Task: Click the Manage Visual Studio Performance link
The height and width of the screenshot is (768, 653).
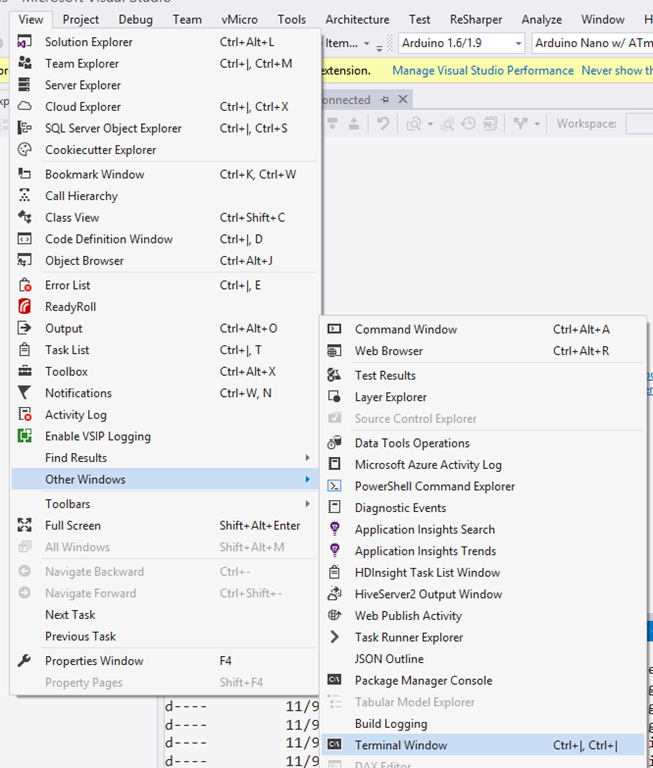Action: pos(483,71)
